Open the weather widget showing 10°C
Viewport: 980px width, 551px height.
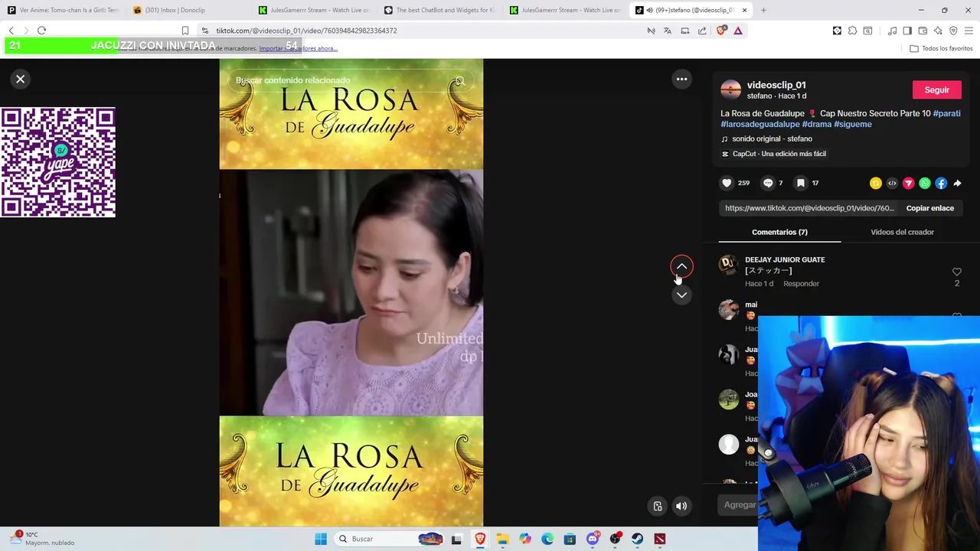click(x=44, y=539)
